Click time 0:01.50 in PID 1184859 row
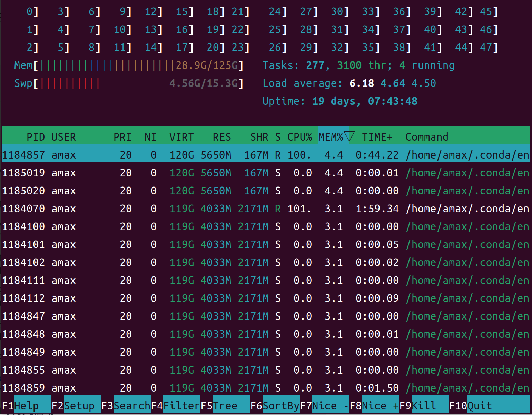Viewport: 532px width, 415px height. [377, 388]
